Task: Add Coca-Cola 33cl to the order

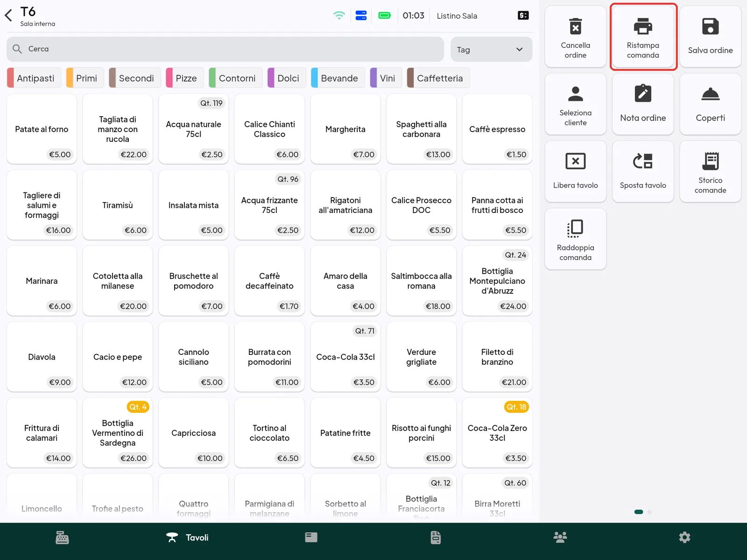Action: pos(345,357)
